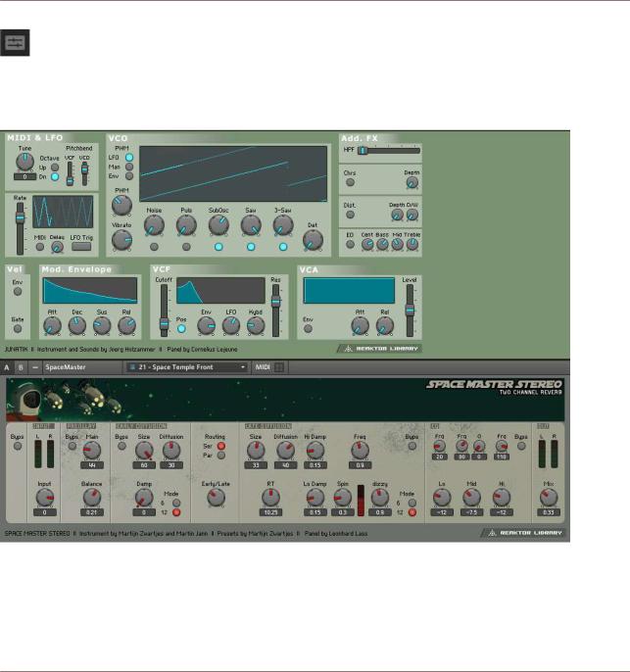The height and width of the screenshot is (672, 630).
Task: Click the EQ Treble knob
Action: (412, 244)
